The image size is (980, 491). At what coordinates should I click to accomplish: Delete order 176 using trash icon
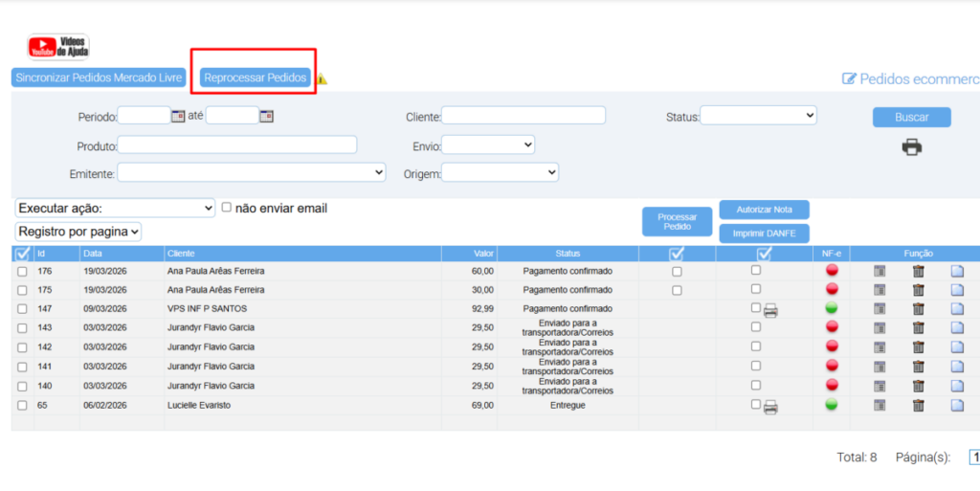[x=918, y=271]
